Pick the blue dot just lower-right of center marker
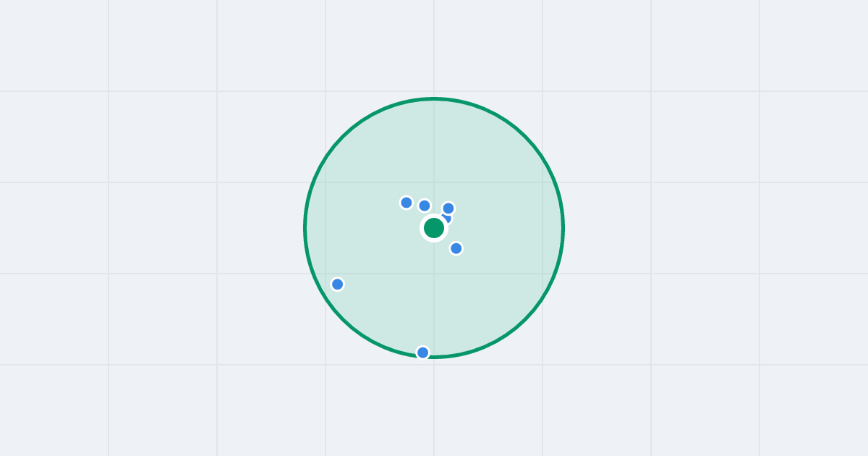Screen dimensions: 868x456 click(456, 248)
